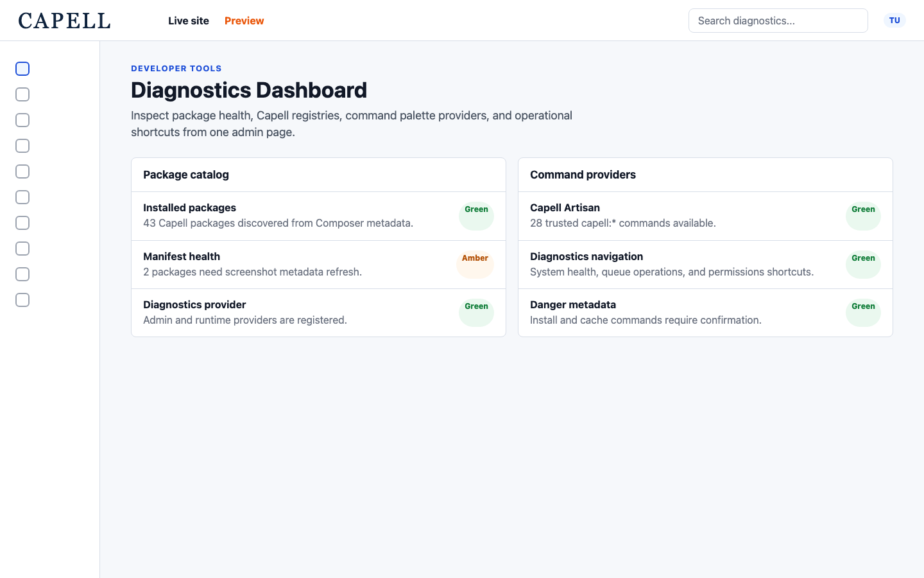The width and height of the screenshot is (924, 578).
Task: Open the Diagnostics provider row
Action: coord(318,313)
